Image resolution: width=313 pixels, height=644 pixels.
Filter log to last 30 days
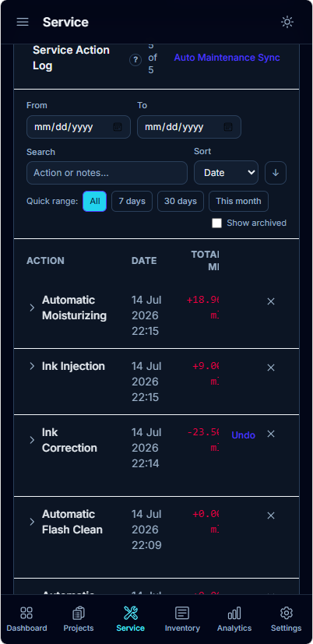pos(181,201)
